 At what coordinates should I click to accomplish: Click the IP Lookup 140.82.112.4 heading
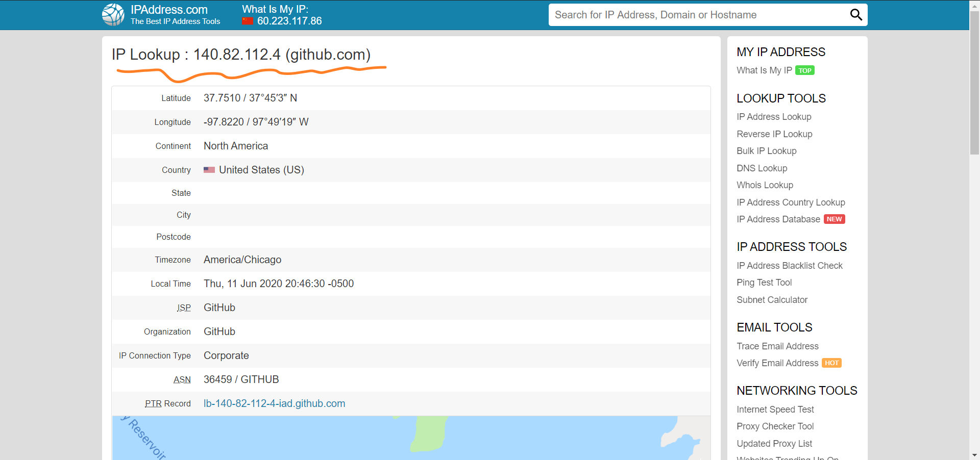coord(241,54)
